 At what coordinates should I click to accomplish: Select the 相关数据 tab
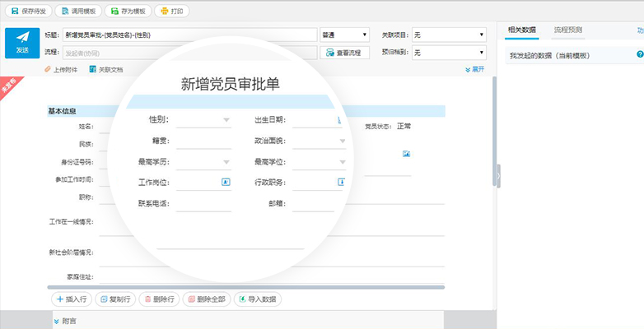click(521, 30)
